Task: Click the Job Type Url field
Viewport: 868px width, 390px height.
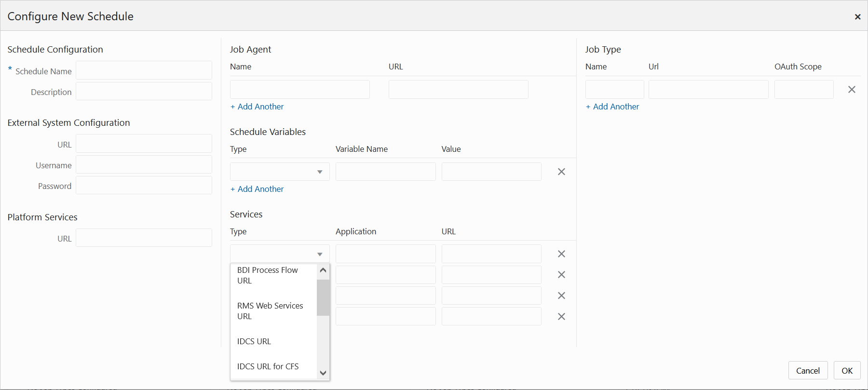Action: pos(708,90)
